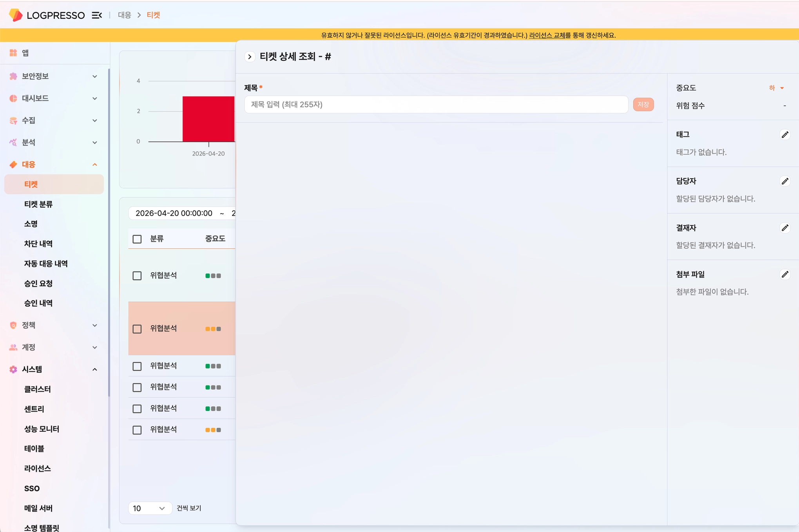Click the 제목 입력 text field

[x=436, y=105]
